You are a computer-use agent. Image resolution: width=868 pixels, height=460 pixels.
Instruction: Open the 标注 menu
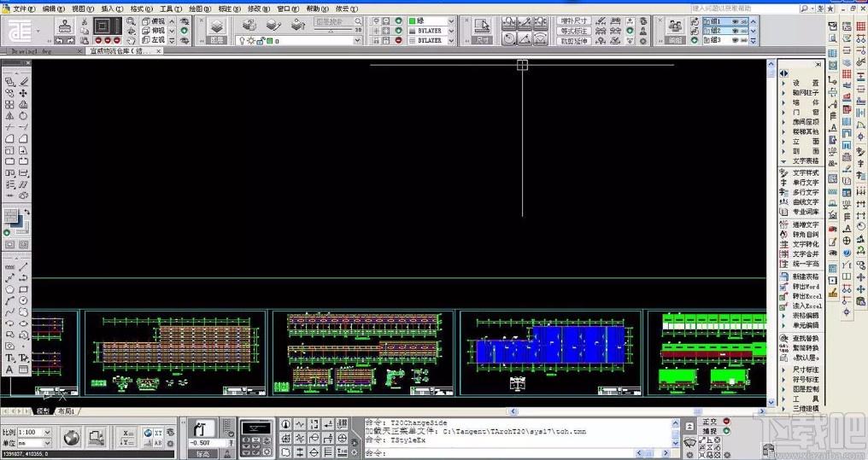229,9
